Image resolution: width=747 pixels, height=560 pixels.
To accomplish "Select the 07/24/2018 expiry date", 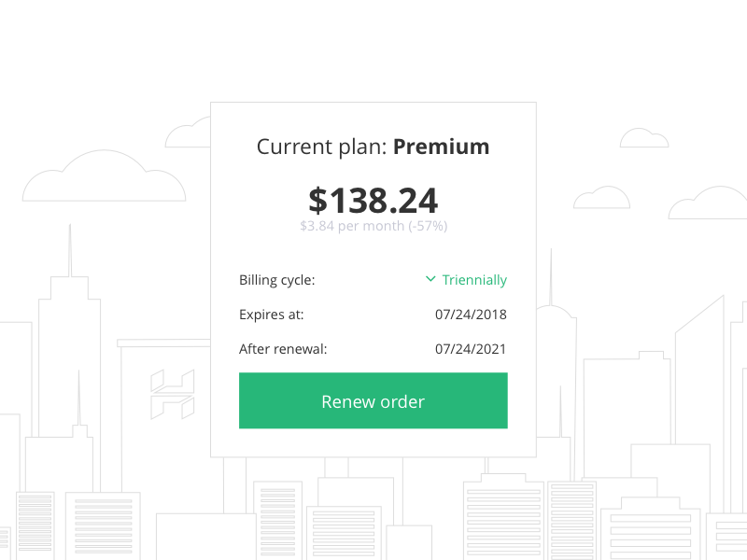I will tap(471, 315).
